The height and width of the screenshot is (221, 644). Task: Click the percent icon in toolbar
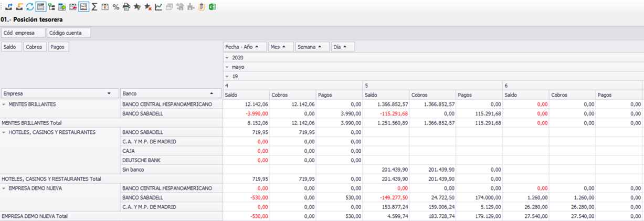coord(116,7)
